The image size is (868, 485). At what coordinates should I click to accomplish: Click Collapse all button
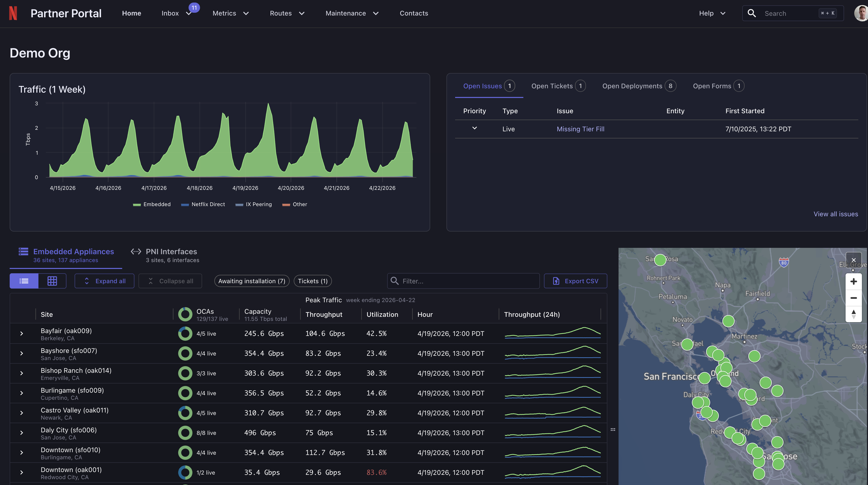[x=170, y=281]
